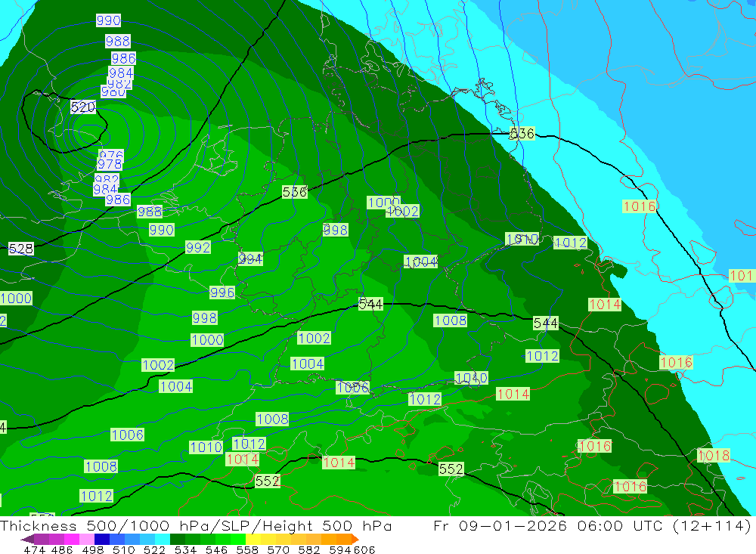Screen dimensions: 756x554
Task: Click the red '1018' isobar label
Action: [714, 455]
